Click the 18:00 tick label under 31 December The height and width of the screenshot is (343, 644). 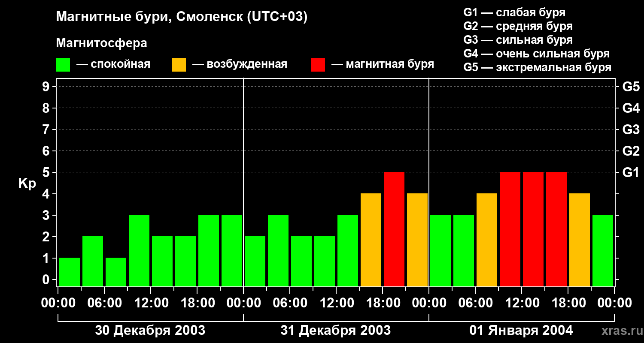point(383,303)
